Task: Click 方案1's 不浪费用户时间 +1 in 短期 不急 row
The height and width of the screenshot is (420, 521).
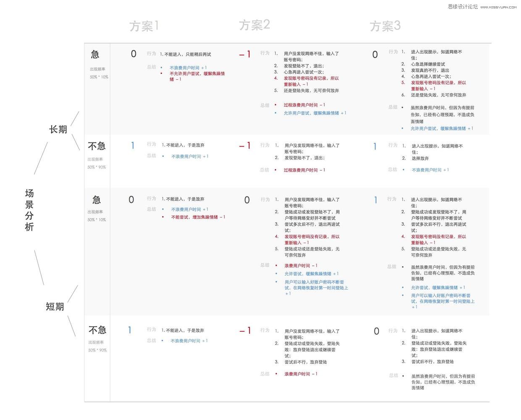Action: coord(189,341)
